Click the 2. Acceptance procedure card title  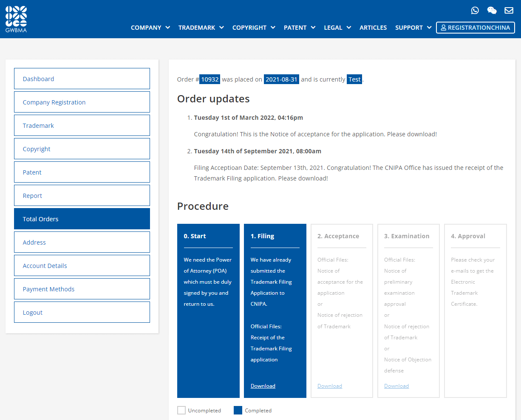(338, 236)
